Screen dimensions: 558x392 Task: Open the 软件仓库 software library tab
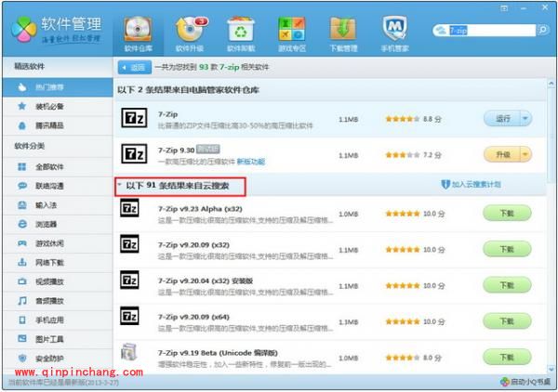point(139,35)
